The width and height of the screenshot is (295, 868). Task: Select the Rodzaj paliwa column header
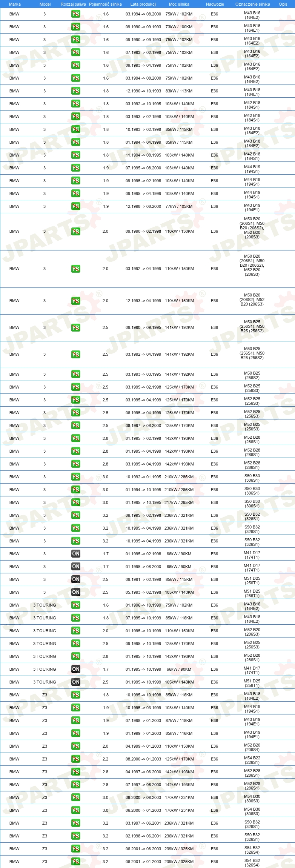[73, 4]
